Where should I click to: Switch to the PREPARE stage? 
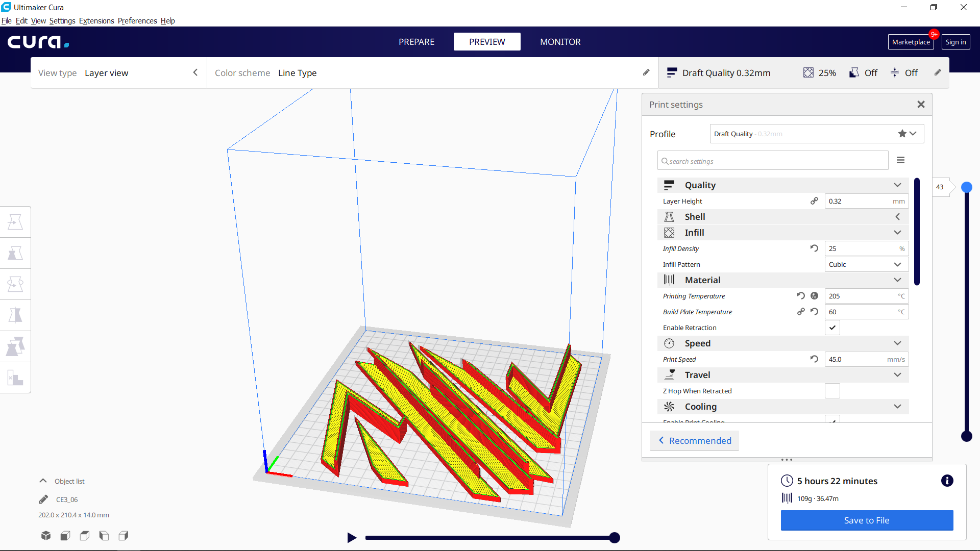(416, 42)
